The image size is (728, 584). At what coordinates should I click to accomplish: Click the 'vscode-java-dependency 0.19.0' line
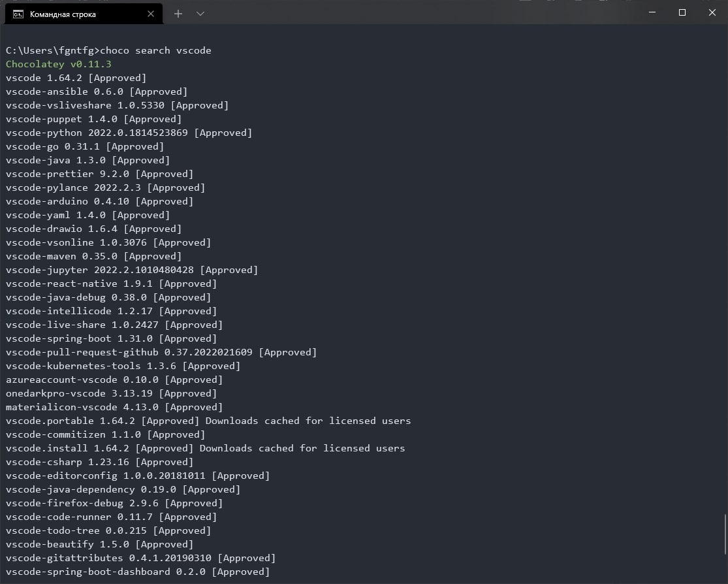click(x=123, y=489)
